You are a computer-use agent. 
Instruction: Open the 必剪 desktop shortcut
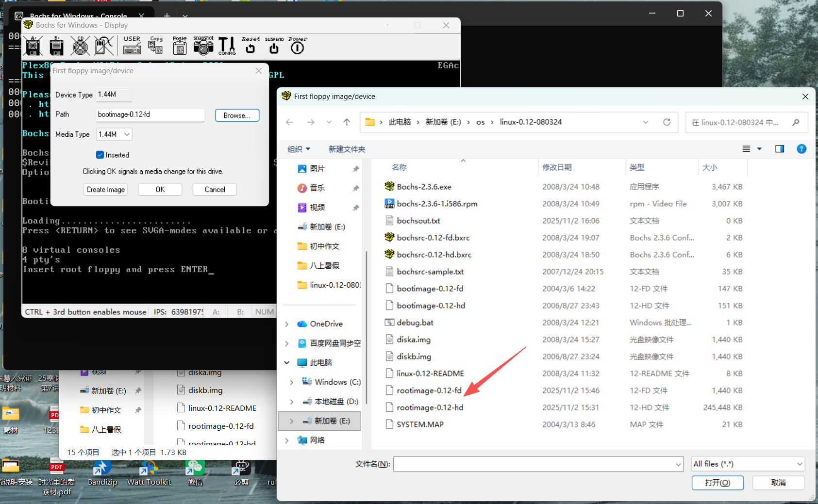click(241, 473)
